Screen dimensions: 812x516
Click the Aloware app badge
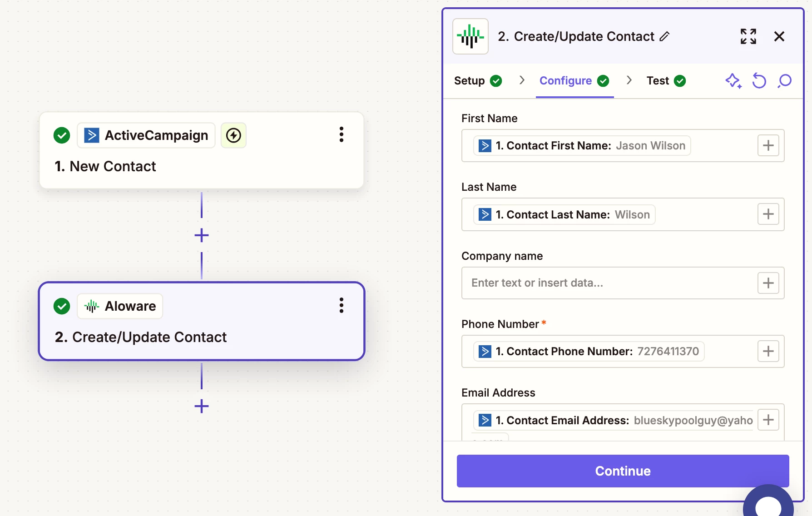click(x=120, y=306)
